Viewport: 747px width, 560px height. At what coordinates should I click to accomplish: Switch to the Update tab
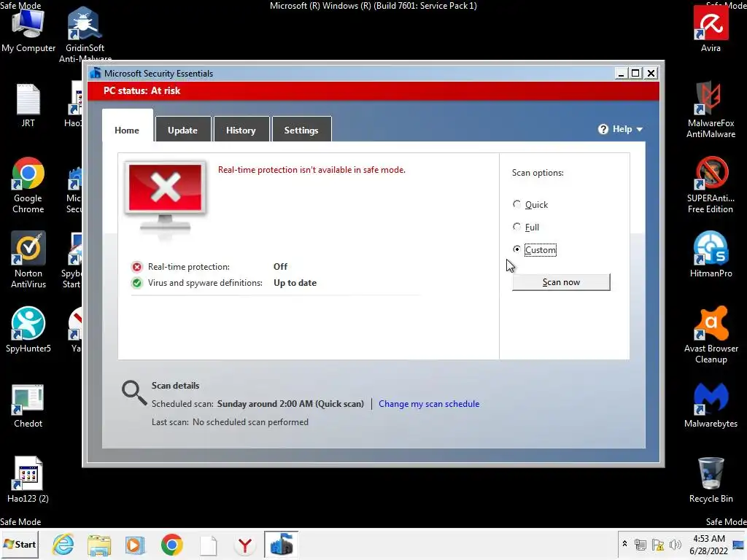click(x=183, y=130)
